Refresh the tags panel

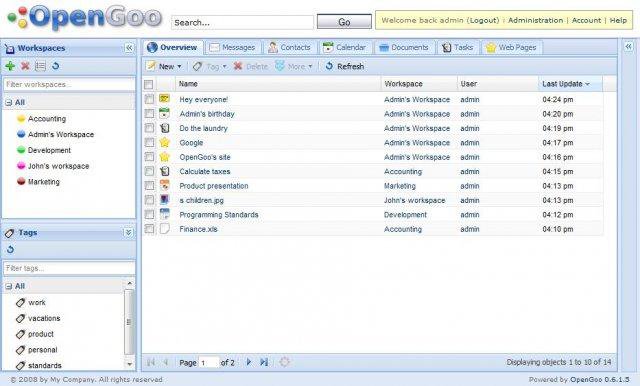coord(10,249)
